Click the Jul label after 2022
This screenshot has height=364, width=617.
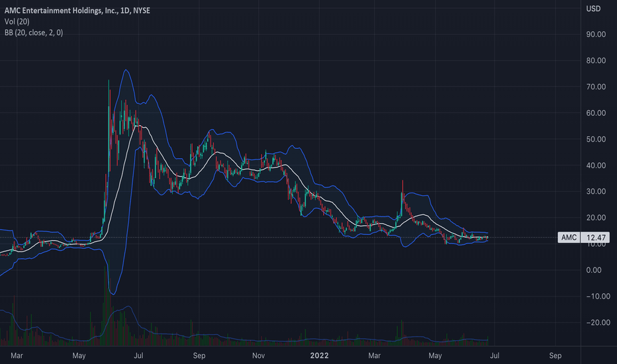[495, 356]
